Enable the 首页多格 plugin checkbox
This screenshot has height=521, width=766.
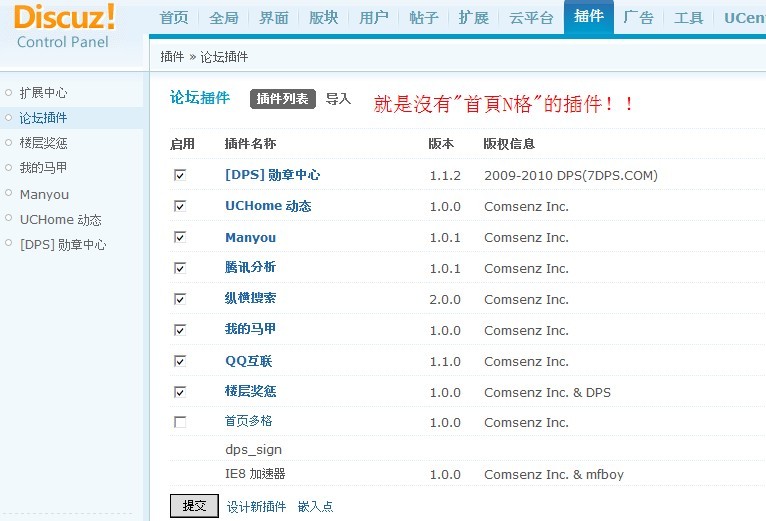(180, 422)
